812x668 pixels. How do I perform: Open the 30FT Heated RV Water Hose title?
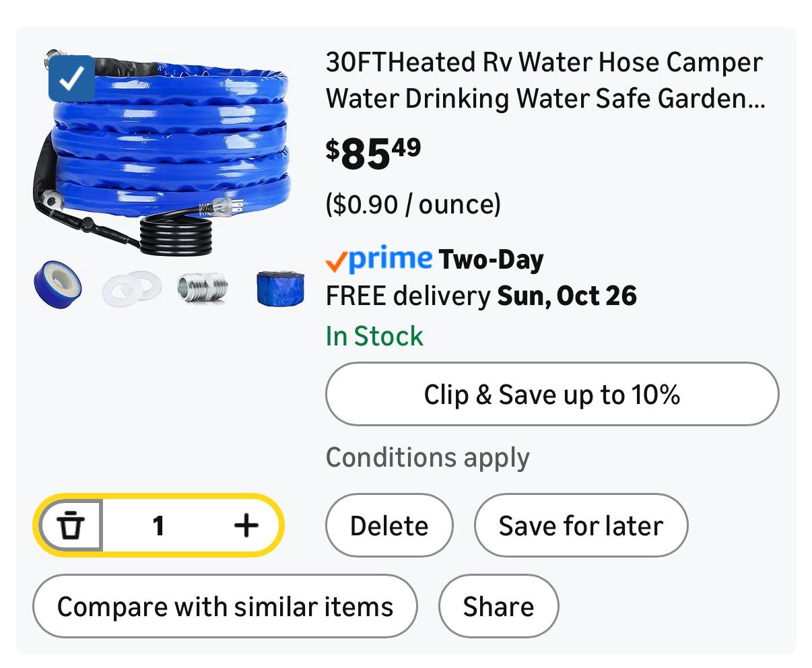click(545, 80)
